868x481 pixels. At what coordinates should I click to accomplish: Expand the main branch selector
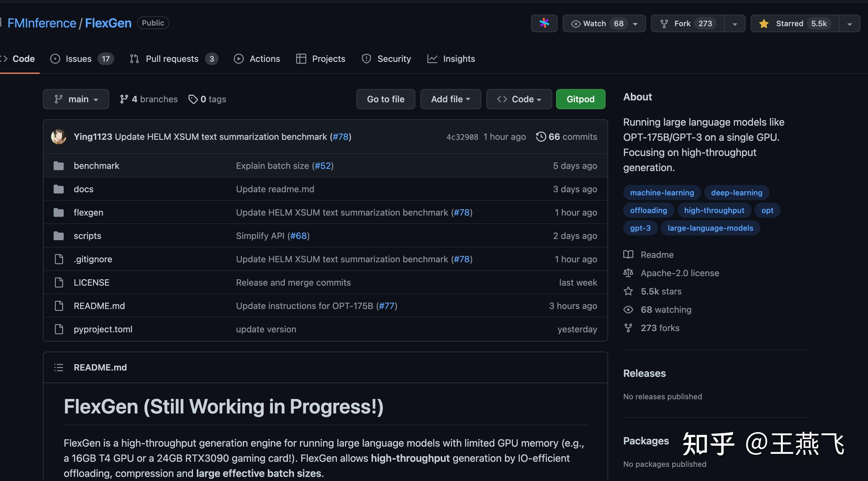click(76, 99)
